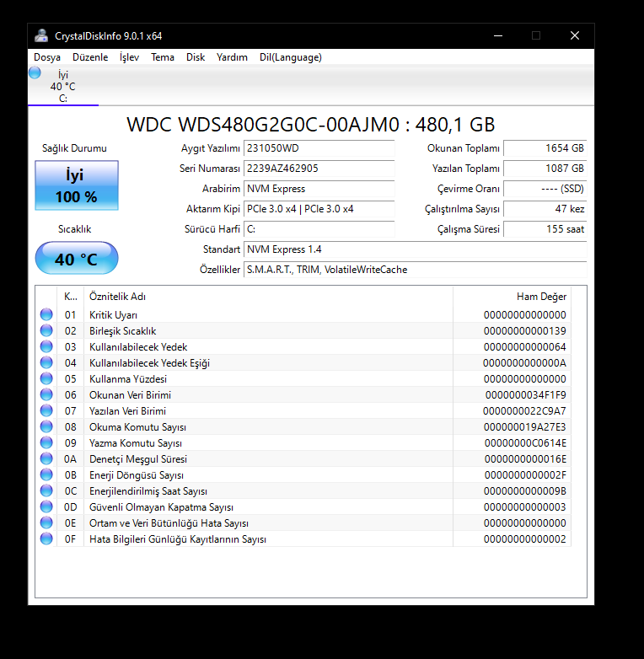
Task: Click the status orb for Hata Bilgileri Günlüğü row
Action: click(46, 538)
